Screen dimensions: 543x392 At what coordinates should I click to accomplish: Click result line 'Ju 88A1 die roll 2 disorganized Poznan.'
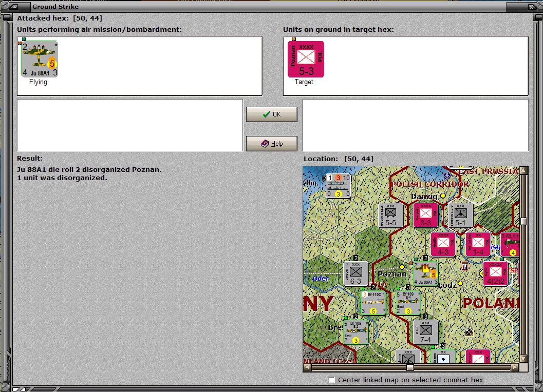click(89, 169)
